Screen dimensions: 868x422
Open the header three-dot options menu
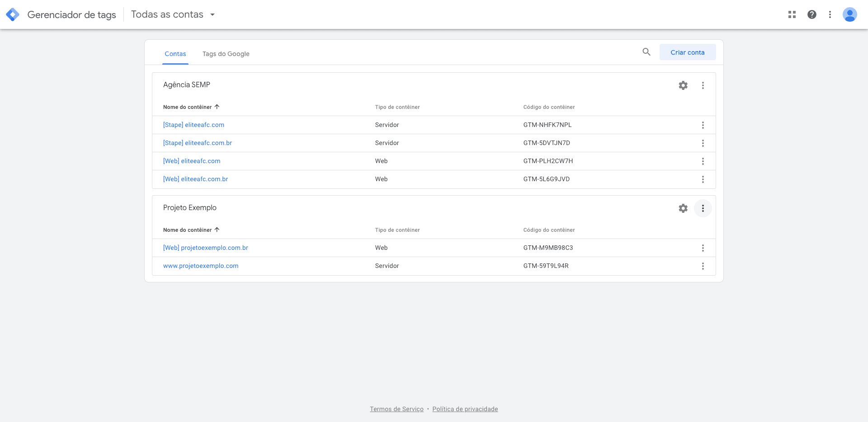[830, 14]
